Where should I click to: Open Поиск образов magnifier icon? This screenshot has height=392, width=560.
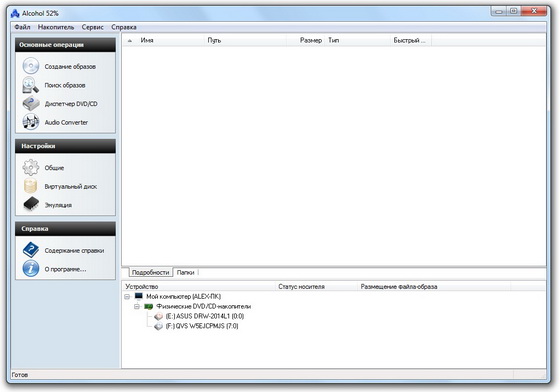[31, 85]
